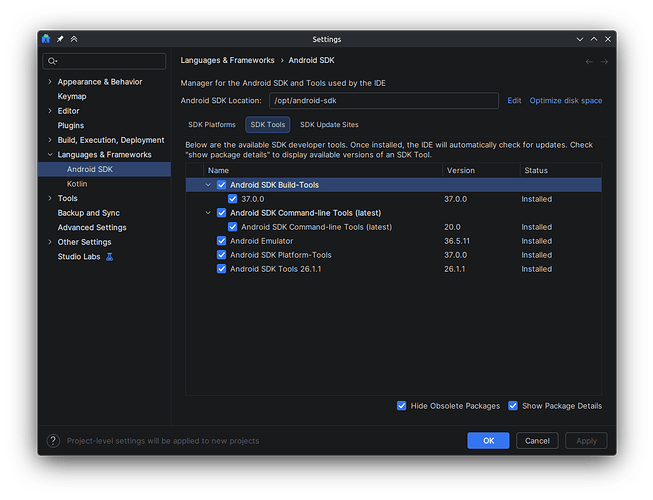Viewport: 653px width, 500px height.
Task: Toggle Show Package Details checkbox
Action: 513,405
